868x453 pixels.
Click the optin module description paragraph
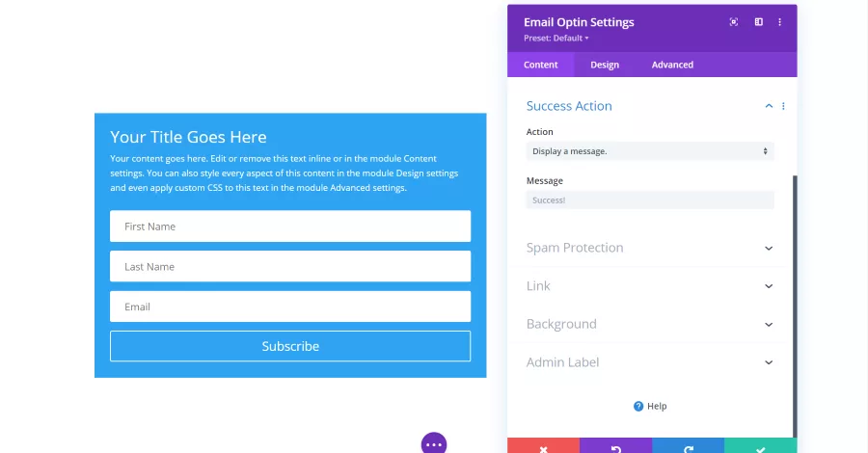coord(284,173)
